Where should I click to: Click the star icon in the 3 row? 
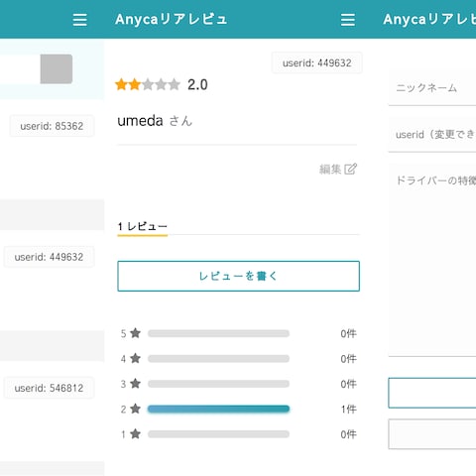135,384
